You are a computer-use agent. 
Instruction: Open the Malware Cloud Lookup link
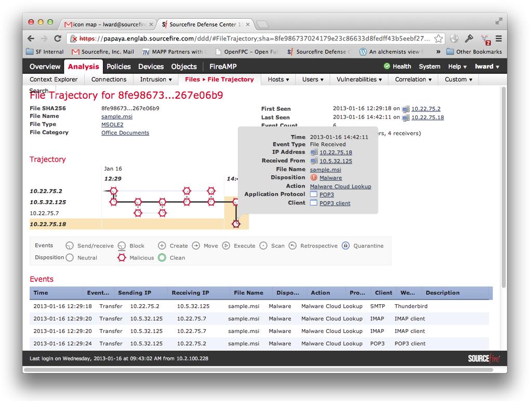pyautogui.click(x=340, y=186)
